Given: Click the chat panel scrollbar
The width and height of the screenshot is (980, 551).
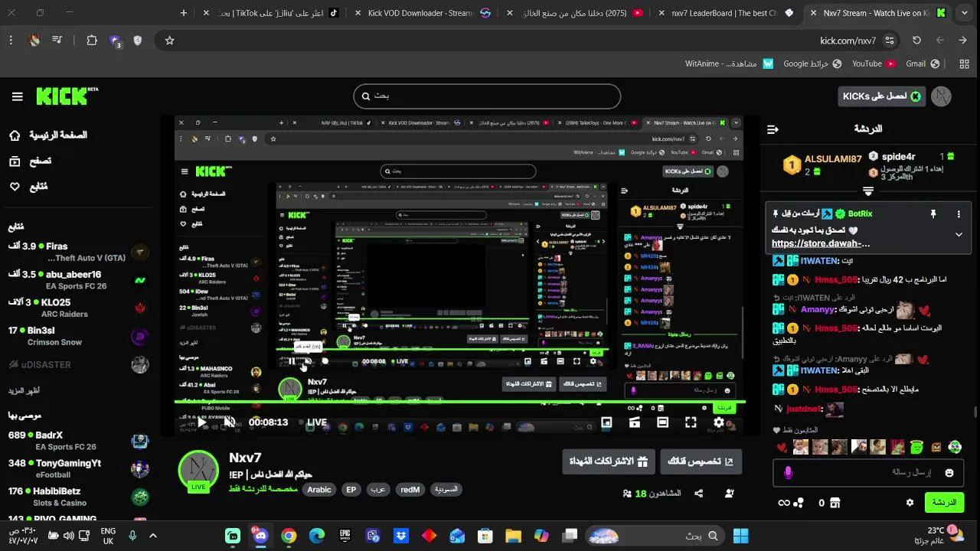Looking at the screenshot, I should pyautogui.click(x=975, y=412).
